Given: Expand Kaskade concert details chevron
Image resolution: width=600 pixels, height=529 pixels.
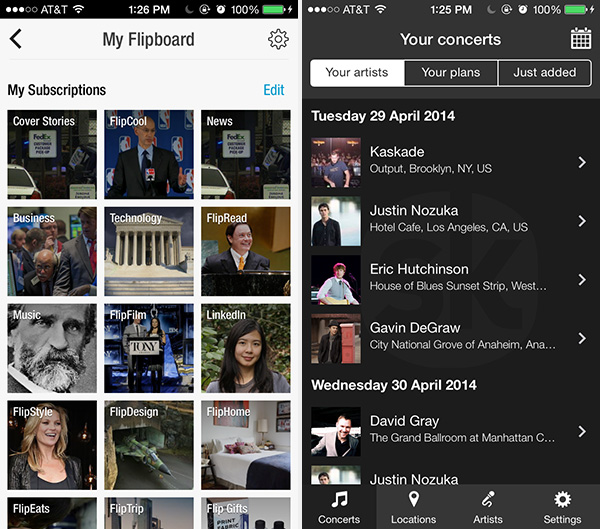Looking at the screenshot, I should (x=582, y=162).
